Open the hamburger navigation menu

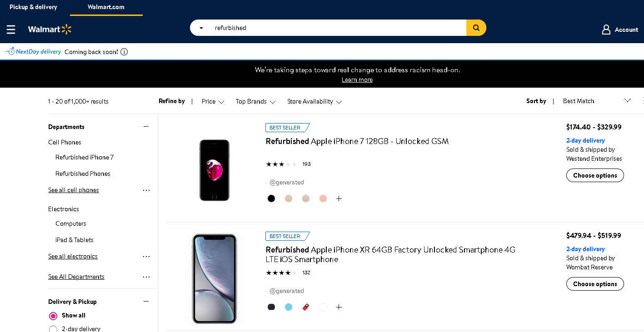11,30
